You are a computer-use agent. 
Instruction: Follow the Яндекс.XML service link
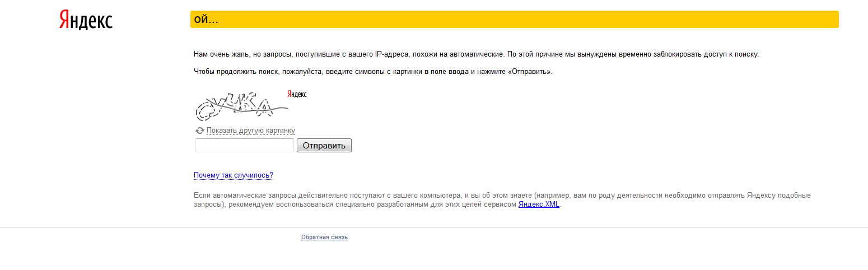point(539,204)
